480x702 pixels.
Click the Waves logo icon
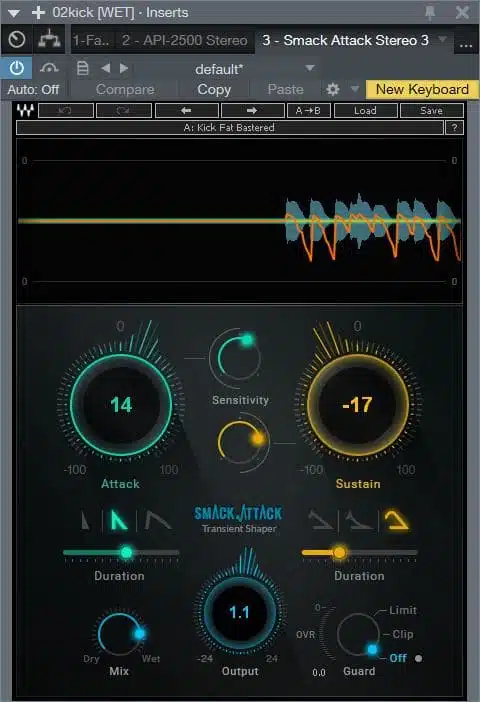click(x=26, y=110)
